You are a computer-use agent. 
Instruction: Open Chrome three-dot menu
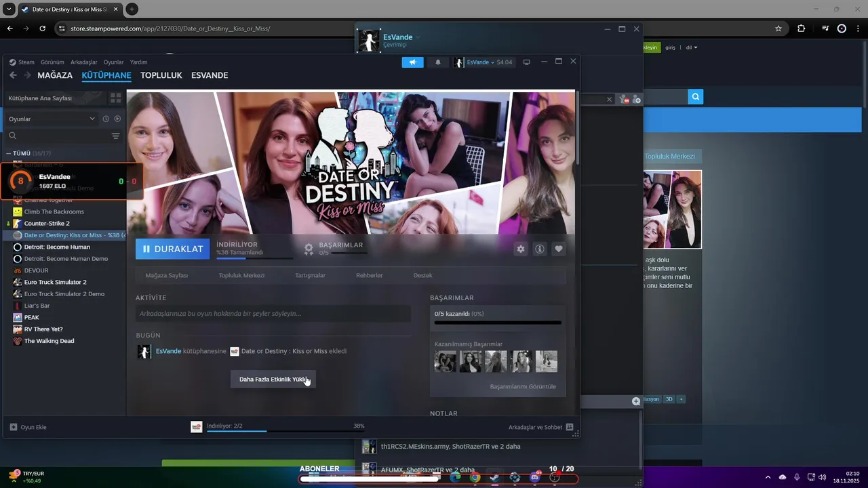(x=857, y=28)
